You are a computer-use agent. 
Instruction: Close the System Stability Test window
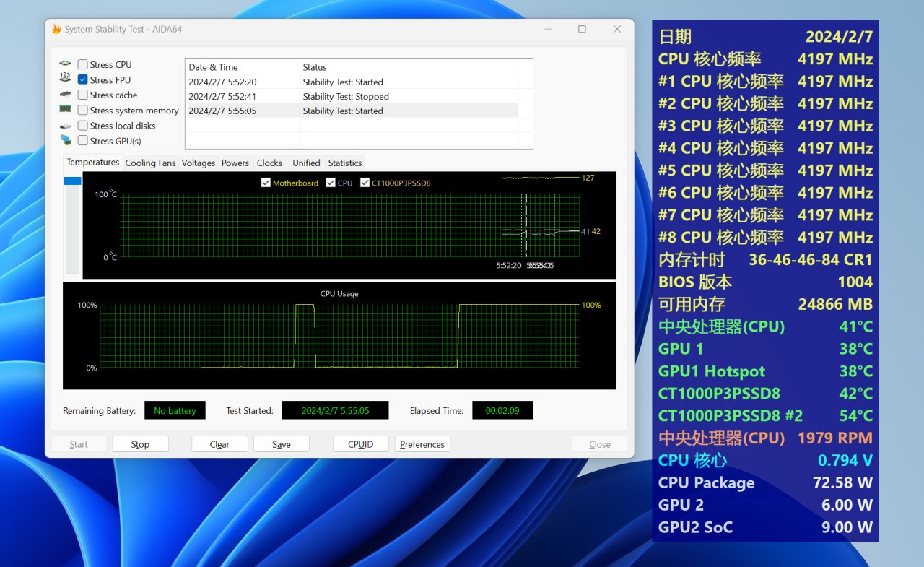[617, 30]
